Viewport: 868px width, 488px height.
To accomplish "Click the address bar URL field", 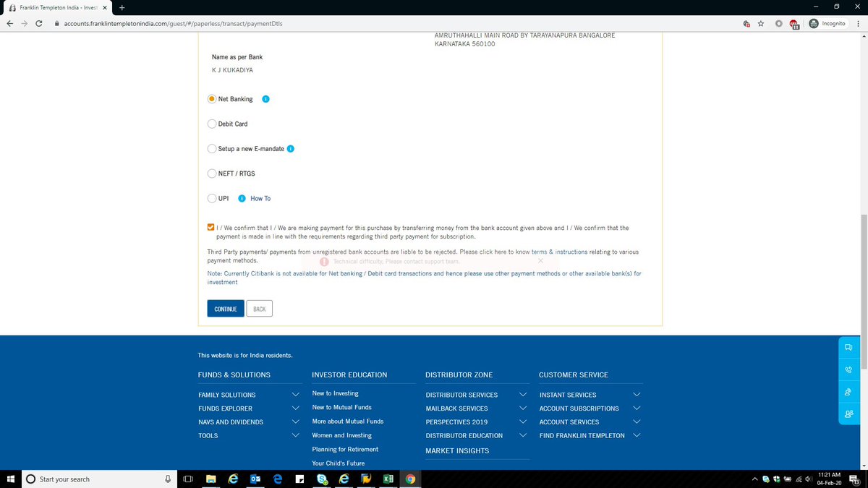I will pos(396,23).
